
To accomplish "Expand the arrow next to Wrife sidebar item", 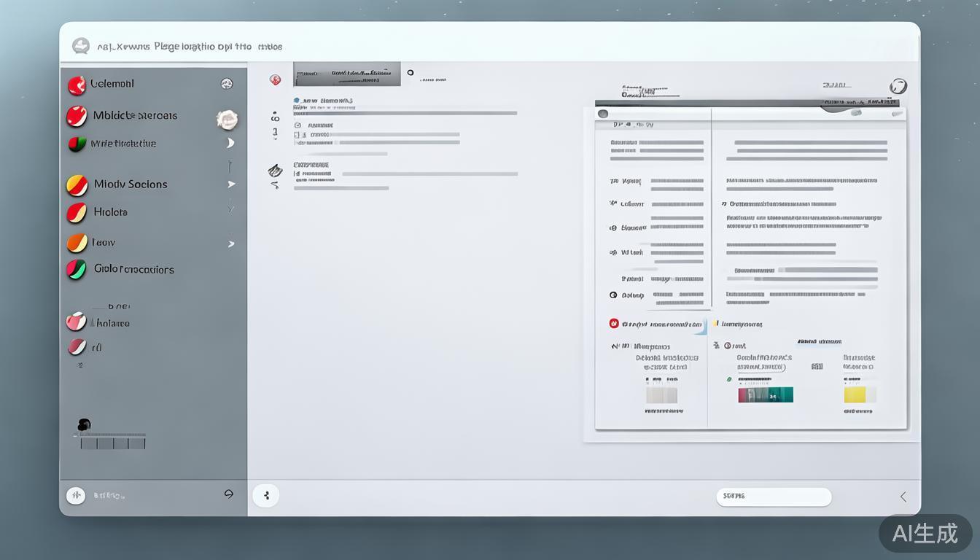I will tap(230, 143).
